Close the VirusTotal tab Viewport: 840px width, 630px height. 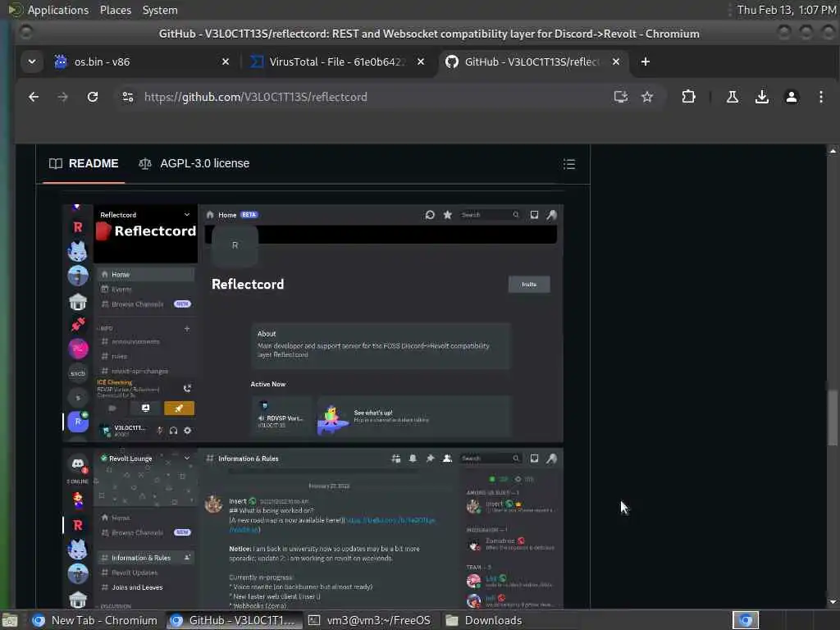click(x=421, y=62)
